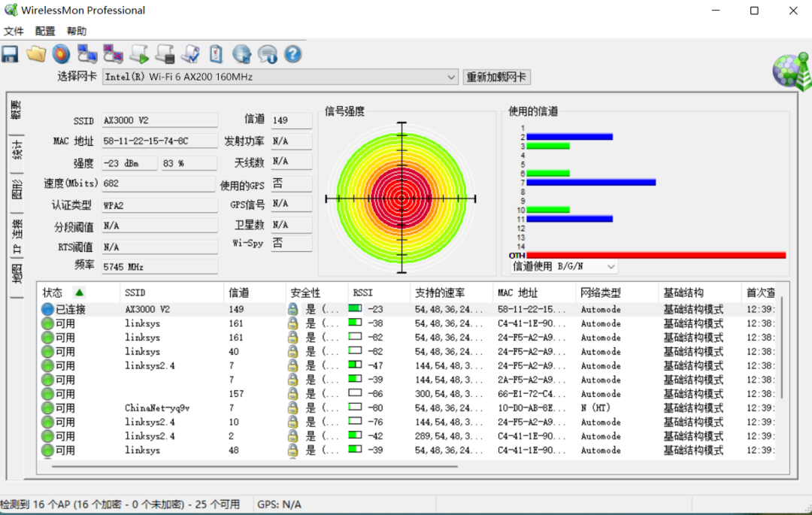812x515 pixels.
Task: Open the 帮助 menu
Action: point(77,31)
